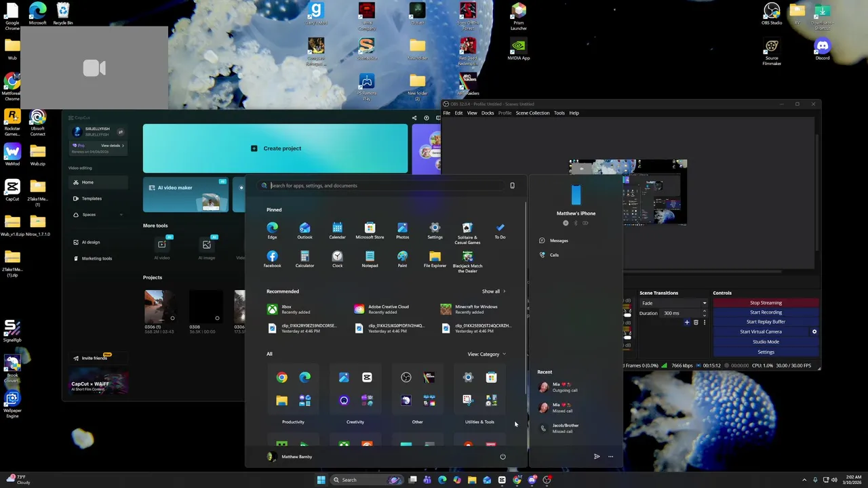The width and height of the screenshot is (868, 488).
Task: Add OBS scene transition plus icon
Action: click(x=687, y=323)
